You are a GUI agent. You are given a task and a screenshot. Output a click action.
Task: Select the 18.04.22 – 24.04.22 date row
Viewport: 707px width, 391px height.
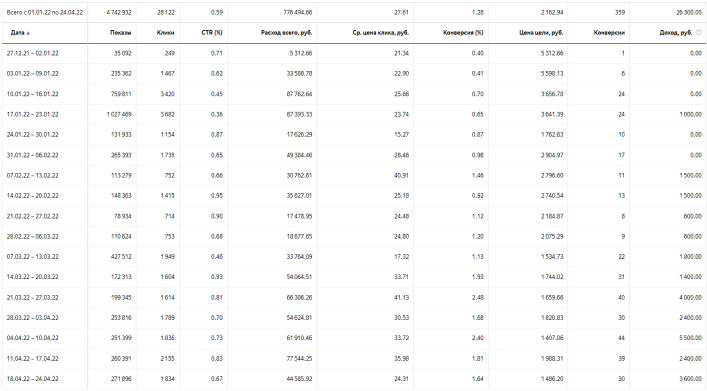354,379
